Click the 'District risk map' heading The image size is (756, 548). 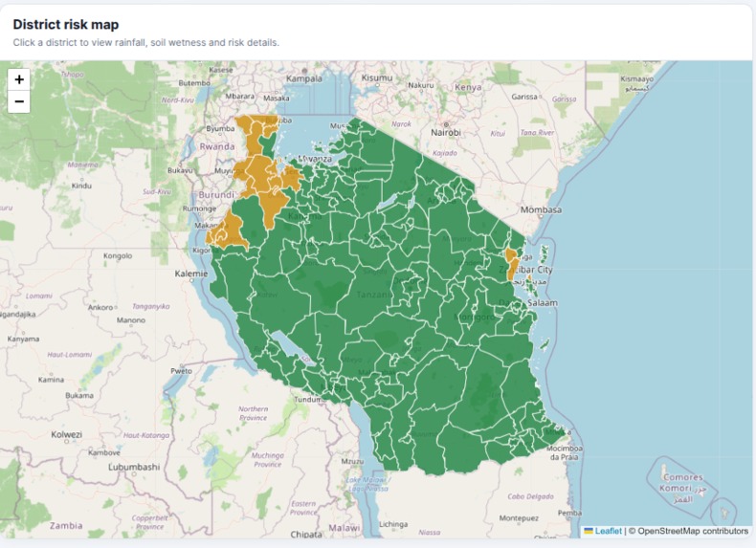66,24
